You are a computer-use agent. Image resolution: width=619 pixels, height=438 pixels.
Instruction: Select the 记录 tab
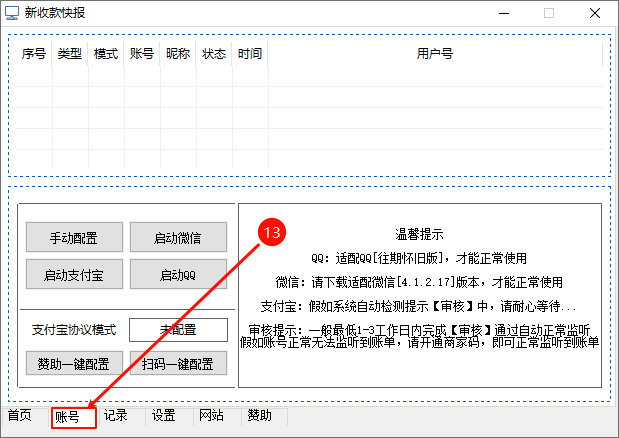click(x=116, y=416)
